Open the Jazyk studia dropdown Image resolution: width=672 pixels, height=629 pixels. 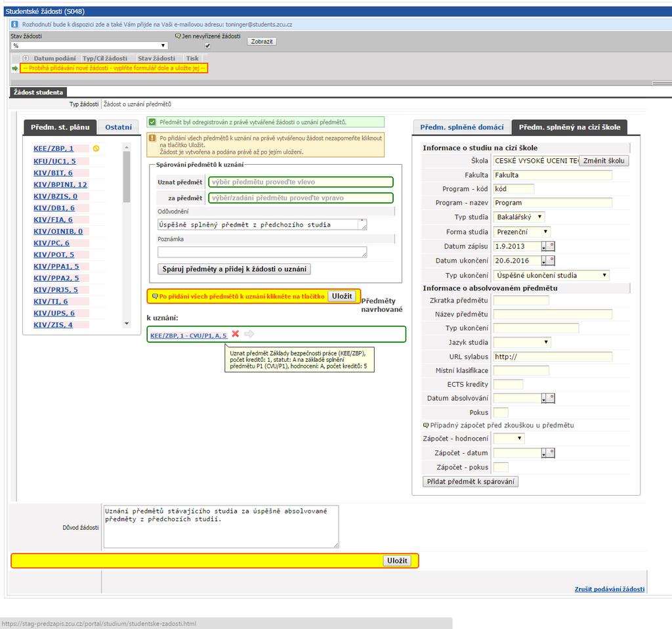(522, 342)
